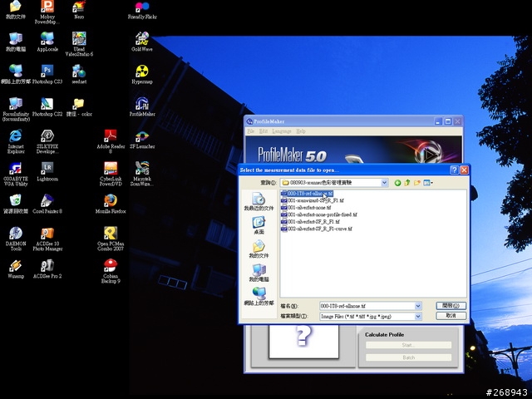Open the Edit menu in ProfileMaker
The height and width of the screenshot is (399, 532).
(264, 131)
